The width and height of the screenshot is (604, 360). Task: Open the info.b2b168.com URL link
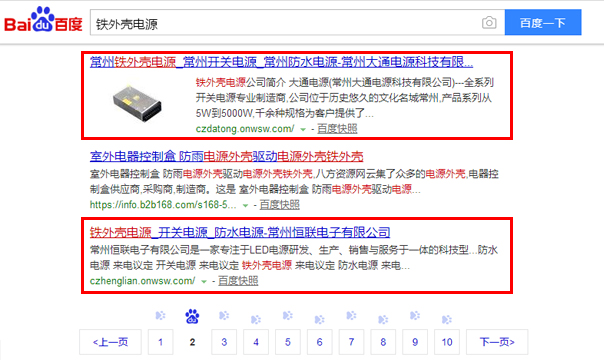163,205
